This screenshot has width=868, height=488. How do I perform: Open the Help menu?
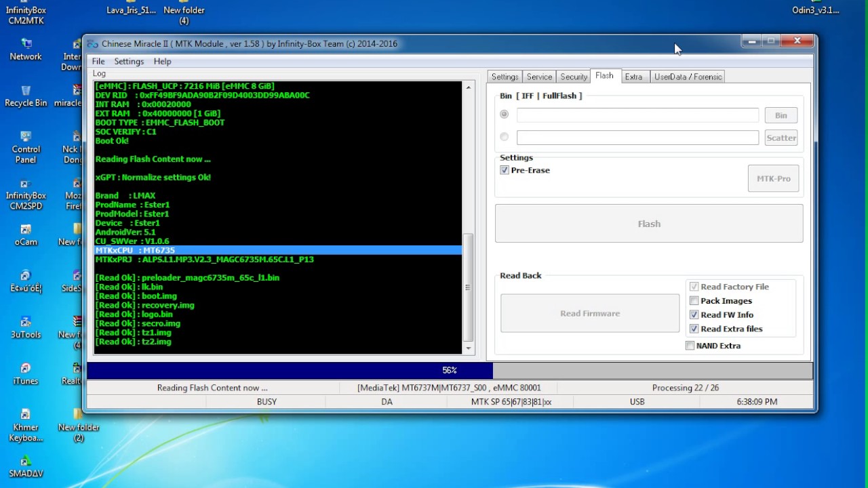(x=162, y=61)
